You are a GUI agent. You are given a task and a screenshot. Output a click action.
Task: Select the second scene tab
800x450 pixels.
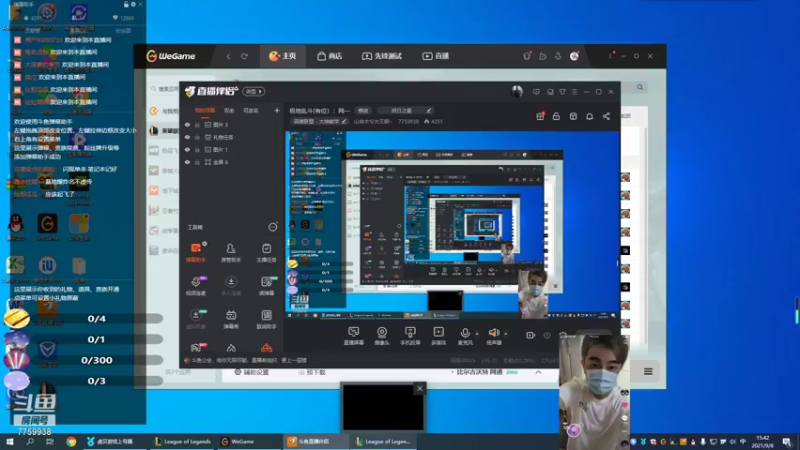tap(229, 110)
